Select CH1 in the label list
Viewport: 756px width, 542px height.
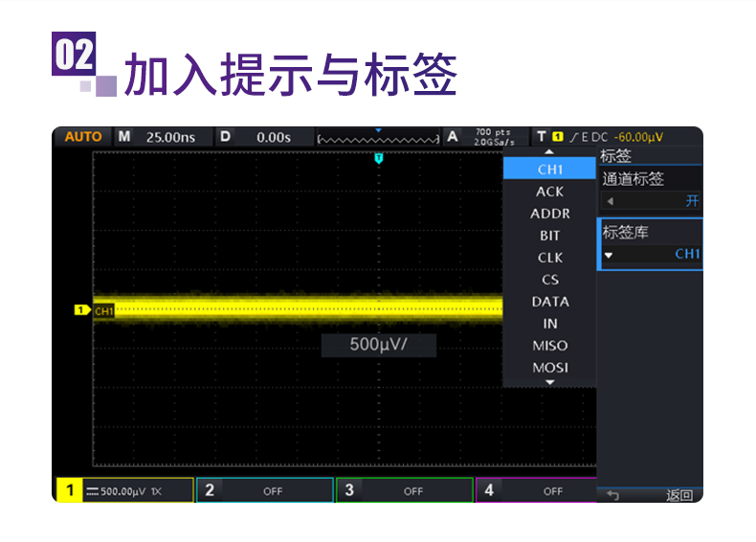[x=549, y=169]
